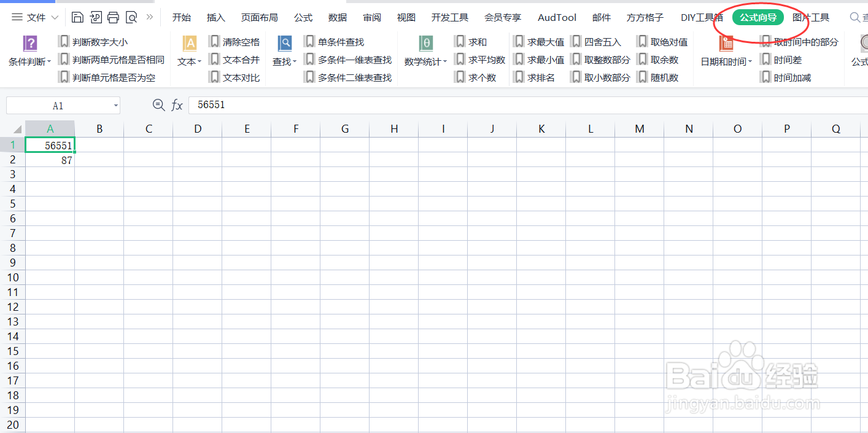
Task: Open the 页面布局 tab
Action: [259, 17]
